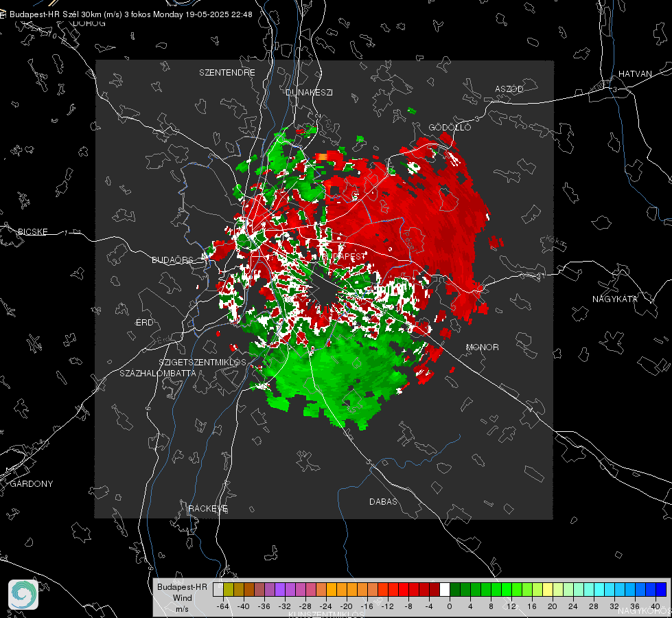Click the title text 'Budapest-HR Szél 30km'
672x618 pixels.
tap(56, 14)
